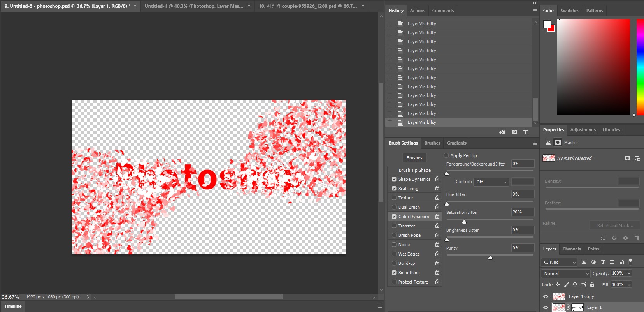Image resolution: width=644 pixels, height=312 pixels.
Task: Create new document from current history state
Action: pos(502,132)
